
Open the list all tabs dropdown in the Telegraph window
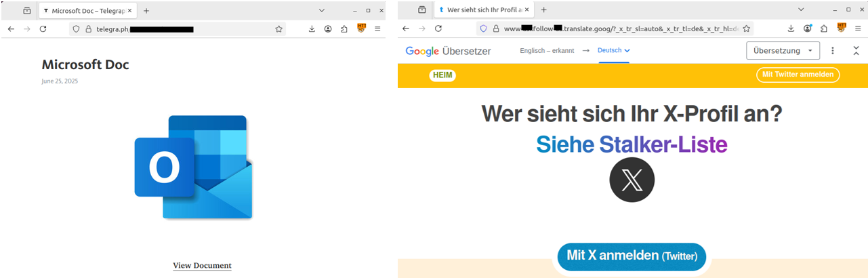[322, 10]
